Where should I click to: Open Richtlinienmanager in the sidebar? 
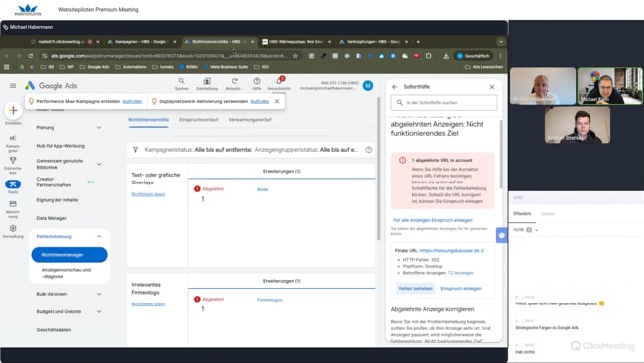[69, 255]
